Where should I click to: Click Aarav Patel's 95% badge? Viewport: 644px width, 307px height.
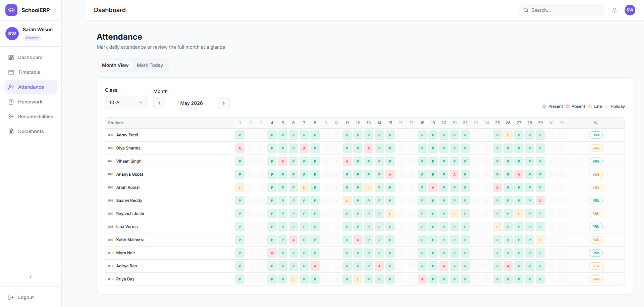coord(596,135)
